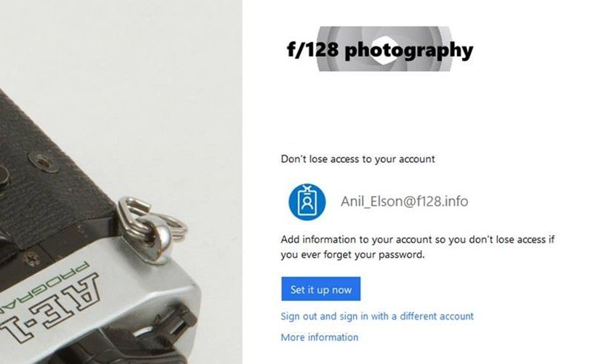Select the "Don't lose access" heading text

[358, 159]
